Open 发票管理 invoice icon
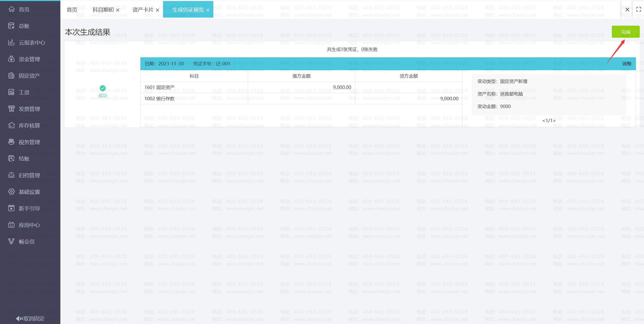644x324 pixels. [x=11, y=109]
